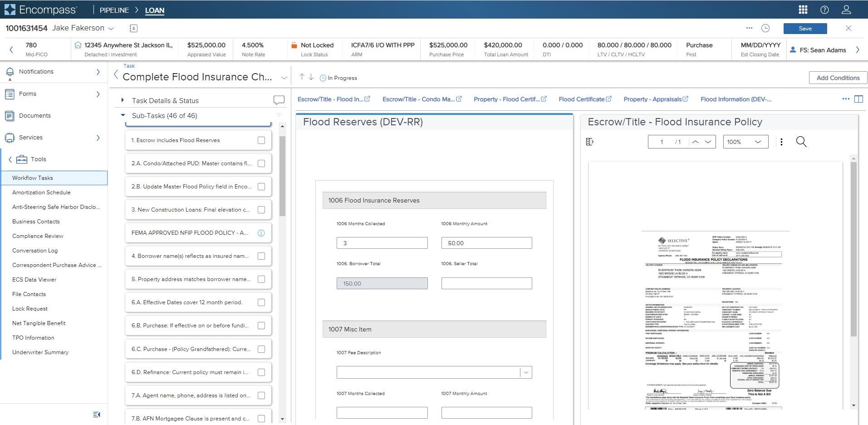Open the user profile icon

point(846,10)
